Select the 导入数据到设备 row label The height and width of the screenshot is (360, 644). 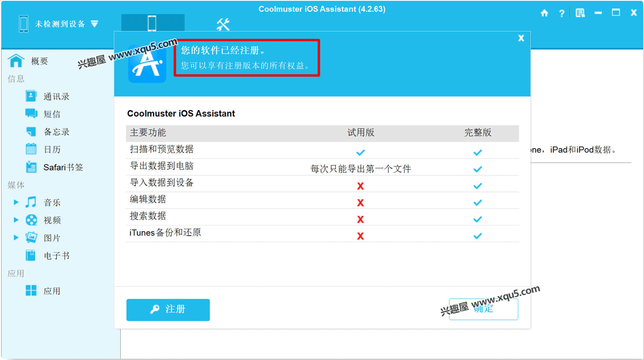(x=162, y=183)
